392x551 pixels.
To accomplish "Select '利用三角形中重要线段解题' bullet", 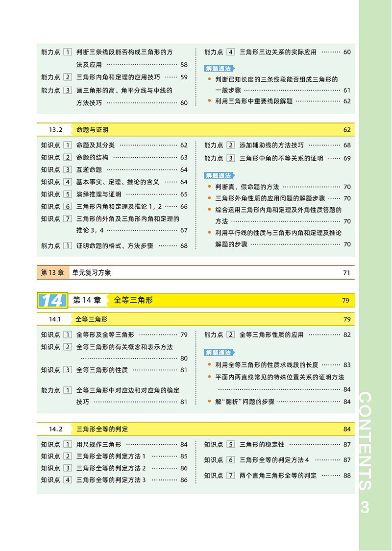I will [254, 101].
